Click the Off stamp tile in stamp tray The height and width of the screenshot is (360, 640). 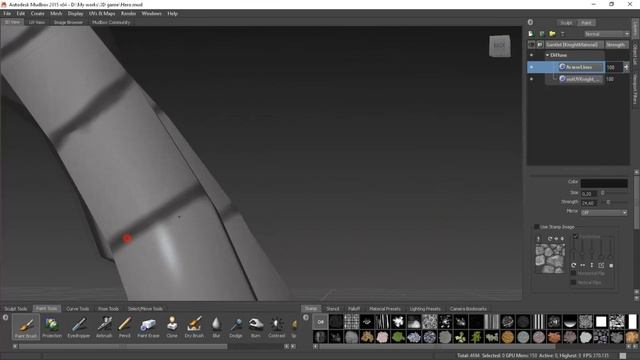tap(320, 322)
